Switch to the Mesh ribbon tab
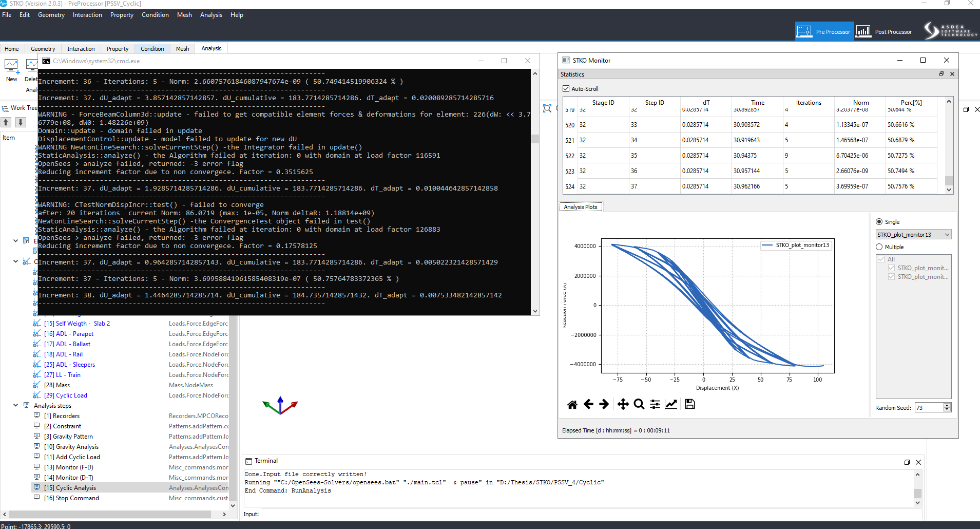The image size is (980, 529). coord(183,49)
